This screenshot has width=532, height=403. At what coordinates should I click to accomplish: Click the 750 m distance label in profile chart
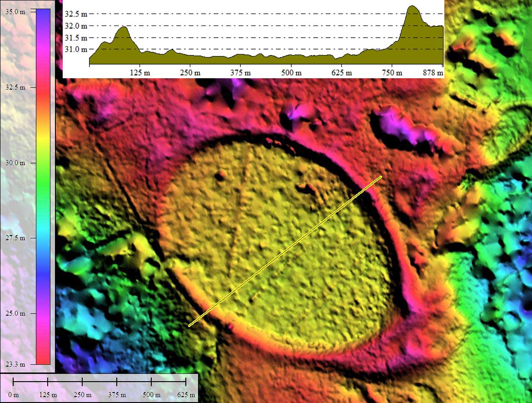point(392,73)
